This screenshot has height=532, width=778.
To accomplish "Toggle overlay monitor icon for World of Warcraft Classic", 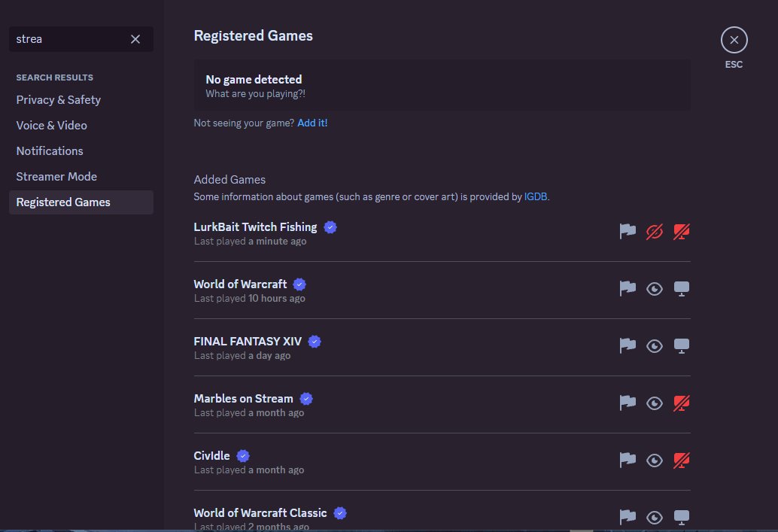I will pos(681,517).
